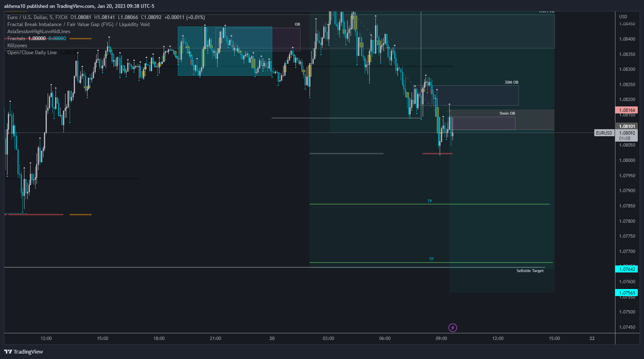Select the Fractal Break Imbalance indicator label
Viewport: 644px width, 359px height.
(x=78, y=24)
